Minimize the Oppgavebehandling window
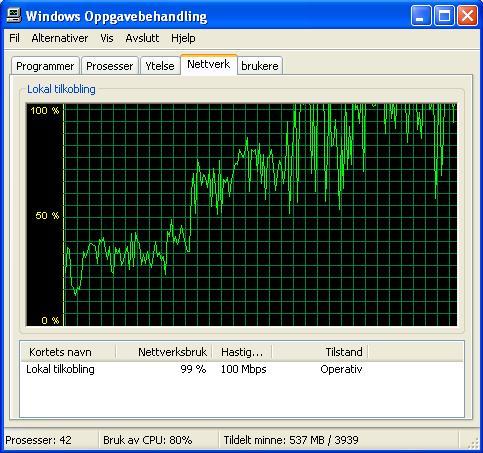Viewport: 483px width, 453px height. (421, 16)
